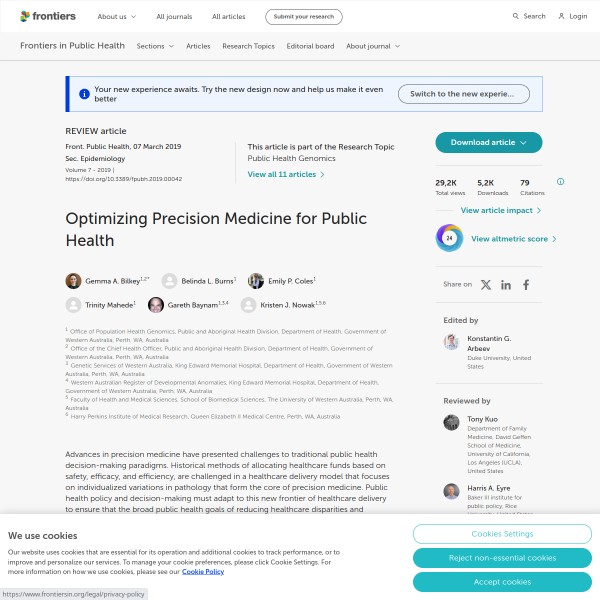Go to the Editorial board page
600x600 pixels.
coord(310,46)
